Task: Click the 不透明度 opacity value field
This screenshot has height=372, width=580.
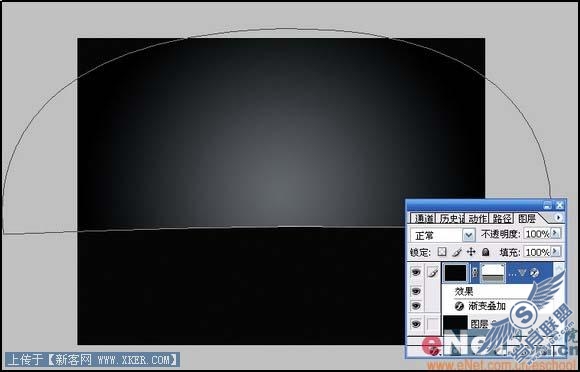Action: [537, 234]
